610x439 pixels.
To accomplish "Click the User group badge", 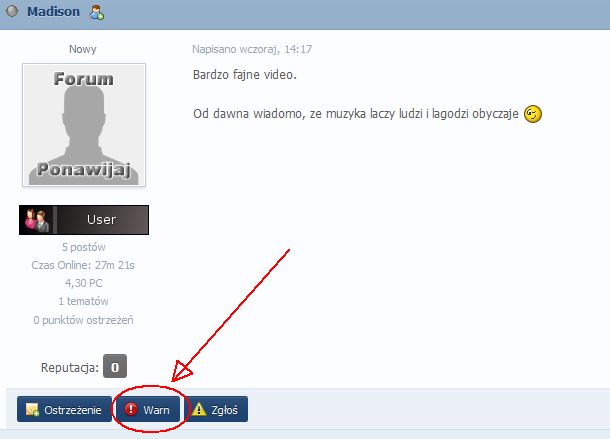I will [x=84, y=220].
